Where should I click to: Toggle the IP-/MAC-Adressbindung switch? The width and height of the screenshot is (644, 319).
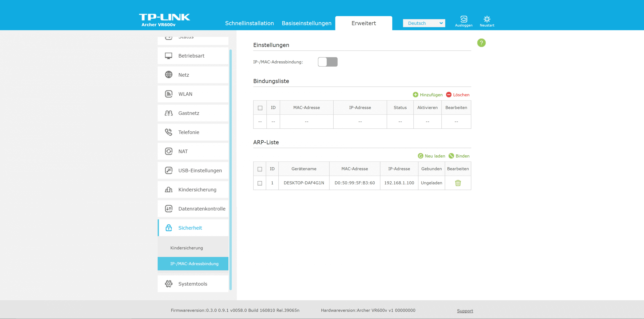(x=328, y=62)
